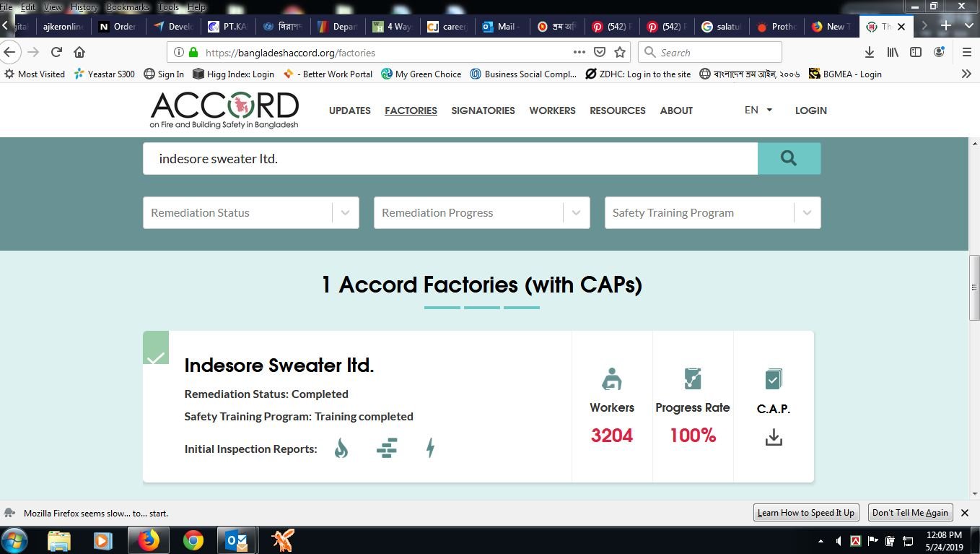Open the SIGNATORIES navigation item
The image size is (980, 554).
pyautogui.click(x=483, y=111)
